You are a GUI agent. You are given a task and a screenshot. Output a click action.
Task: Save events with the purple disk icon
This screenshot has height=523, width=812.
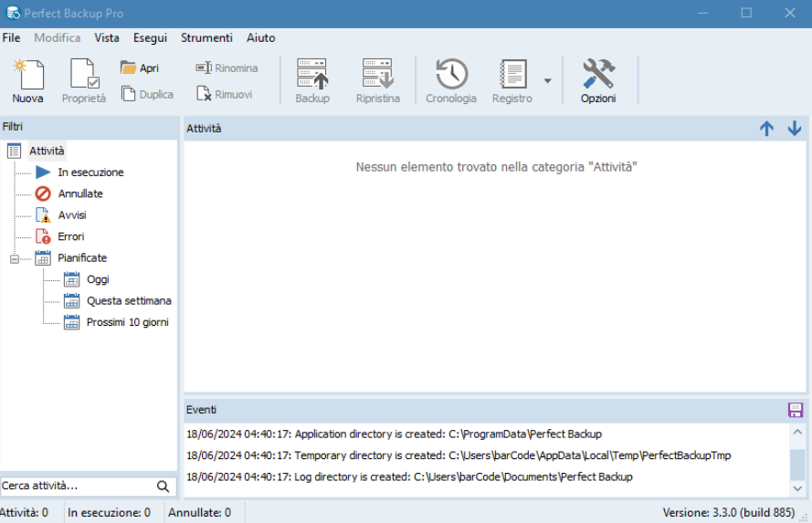(796, 410)
